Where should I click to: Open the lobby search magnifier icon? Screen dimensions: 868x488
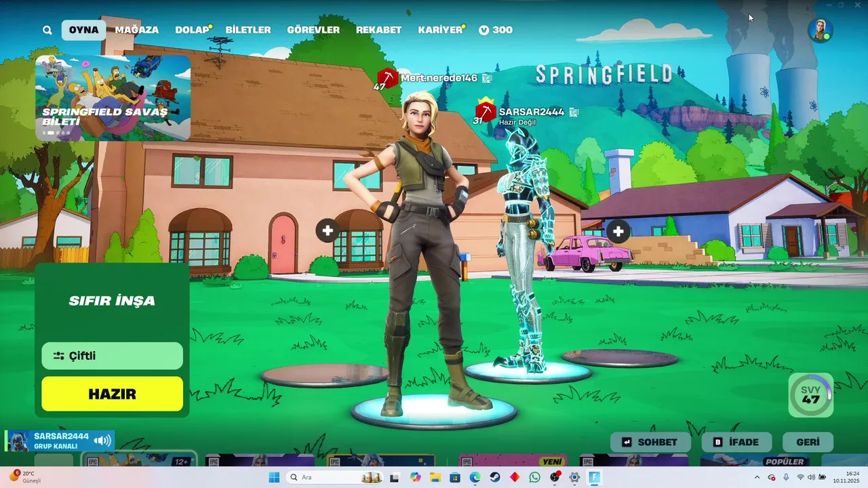tap(47, 30)
